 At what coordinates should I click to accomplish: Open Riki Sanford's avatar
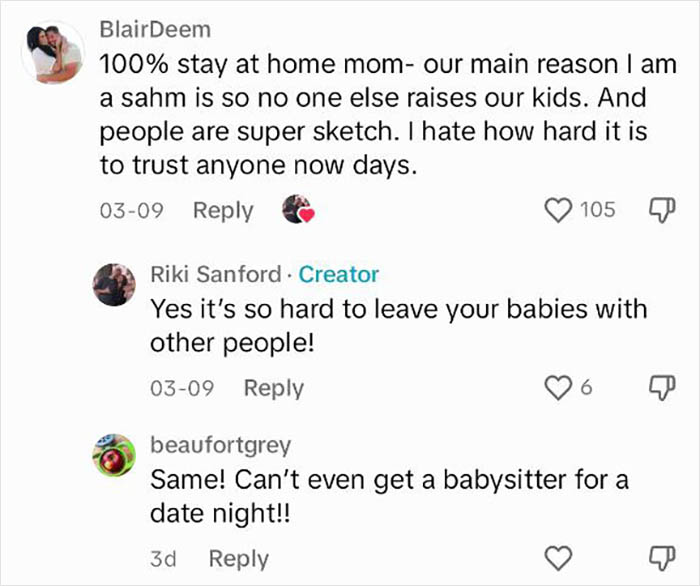point(115,285)
